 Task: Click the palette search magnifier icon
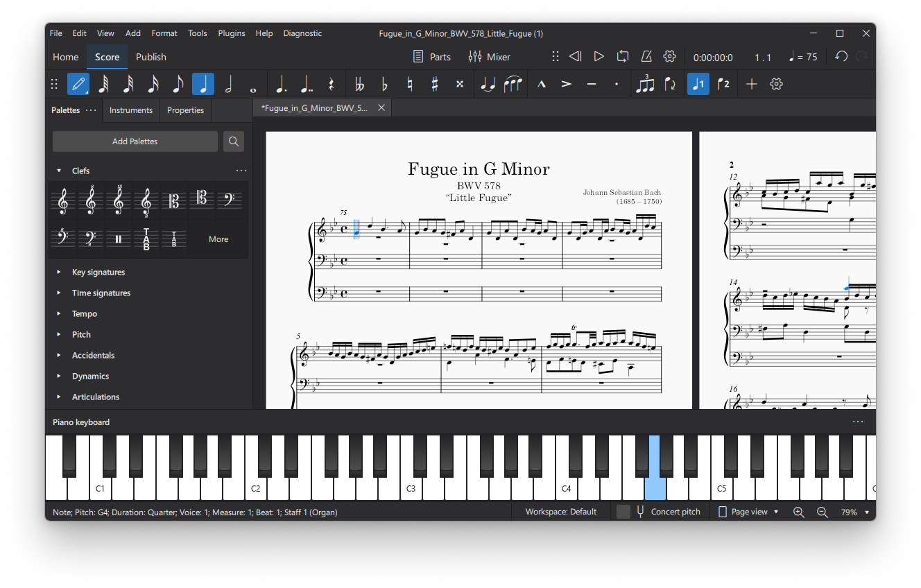point(233,141)
